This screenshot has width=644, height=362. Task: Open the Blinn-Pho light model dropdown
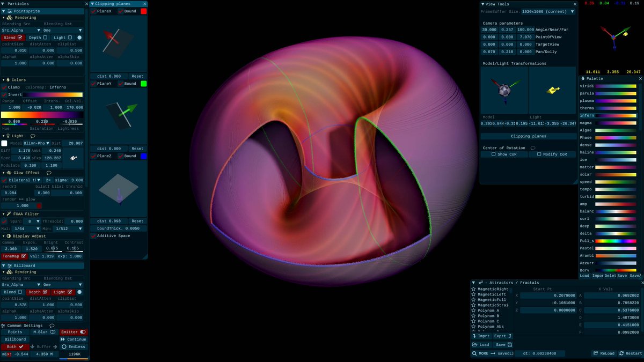(x=36, y=143)
